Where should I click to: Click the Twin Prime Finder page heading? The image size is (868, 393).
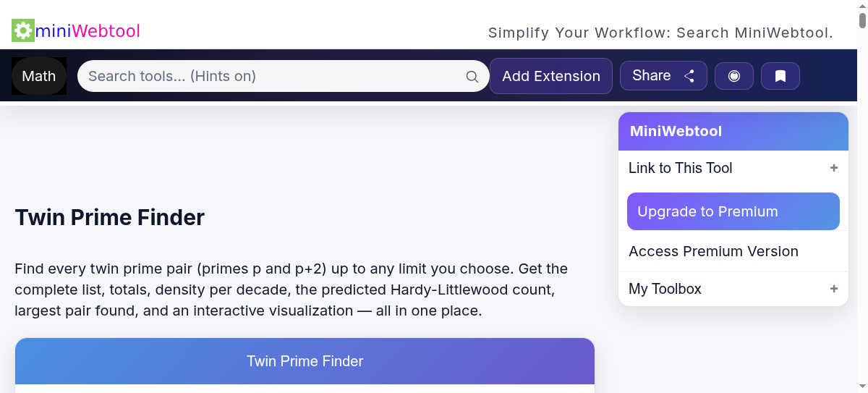coord(110,217)
